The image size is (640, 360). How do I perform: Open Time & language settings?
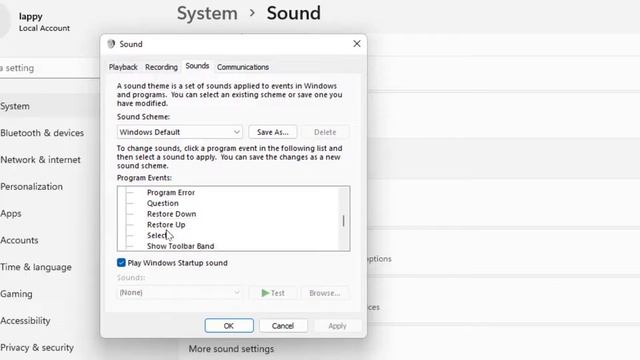[x=36, y=267]
